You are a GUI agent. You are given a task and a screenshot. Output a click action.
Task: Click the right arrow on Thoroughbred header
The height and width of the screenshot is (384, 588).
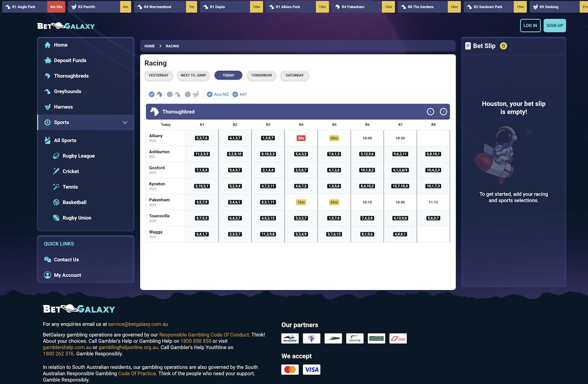[x=443, y=111]
